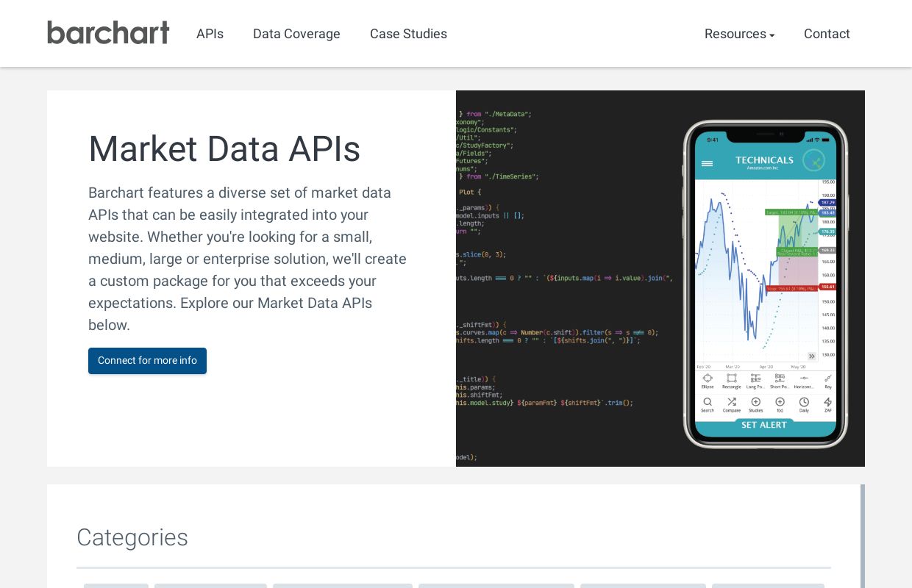Click the Market Data APIs heading
The height and width of the screenshot is (588, 912).
tap(224, 148)
